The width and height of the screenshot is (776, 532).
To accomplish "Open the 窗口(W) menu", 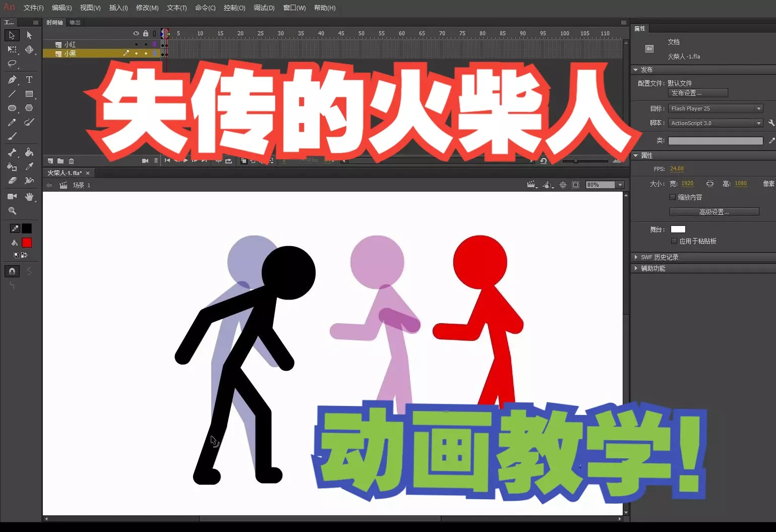I will pos(294,8).
